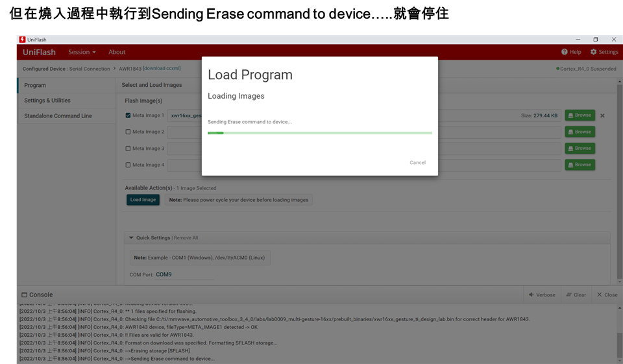Minimize the UniFlash window
623x364 pixels.
(x=578, y=40)
